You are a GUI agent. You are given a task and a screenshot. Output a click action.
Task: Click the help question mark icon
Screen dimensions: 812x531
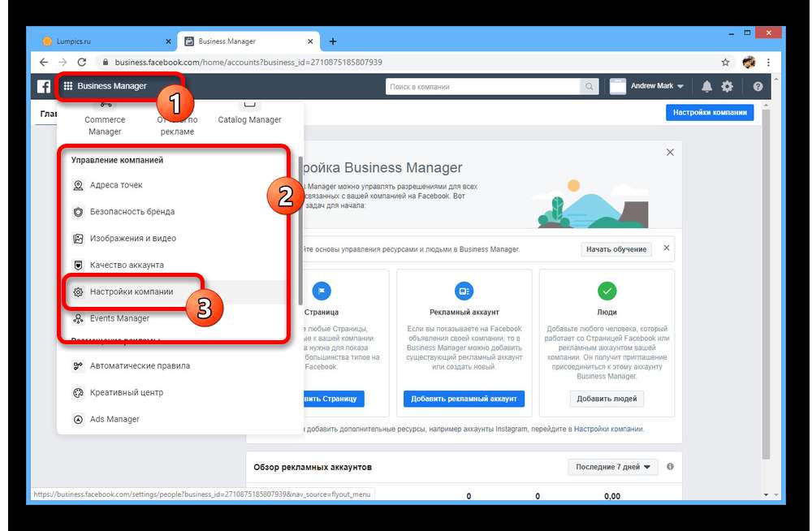pyautogui.click(x=758, y=87)
